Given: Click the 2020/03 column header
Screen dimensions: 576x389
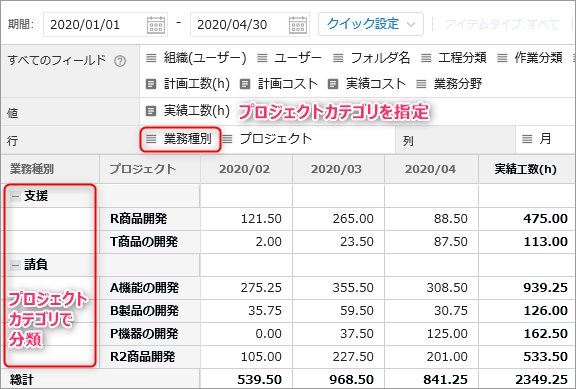Looking at the screenshot, I should pyautogui.click(x=336, y=169).
